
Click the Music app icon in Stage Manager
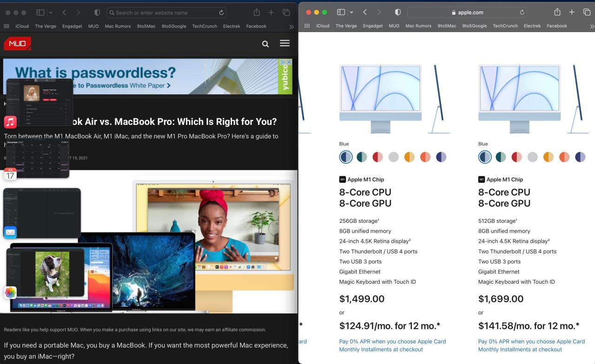coord(10,122)
